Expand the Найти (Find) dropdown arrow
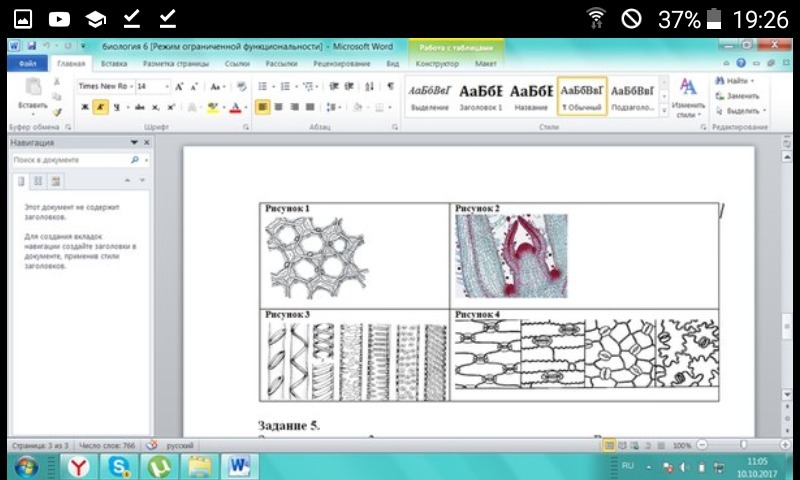Viewport: 800px width, 480px height. tap(753, 81)
